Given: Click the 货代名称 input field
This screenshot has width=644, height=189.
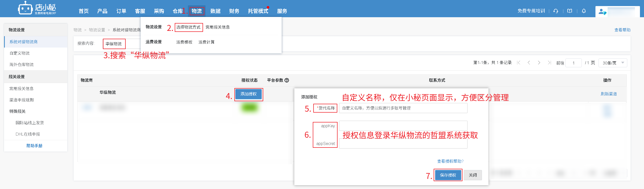Looking at the screenshot, I should tap(403, 108).
